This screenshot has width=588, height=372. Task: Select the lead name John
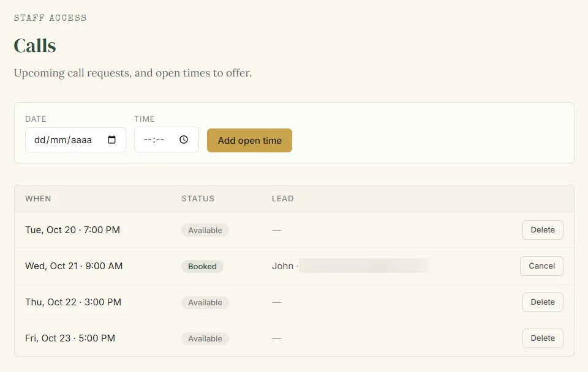[282, 266]
